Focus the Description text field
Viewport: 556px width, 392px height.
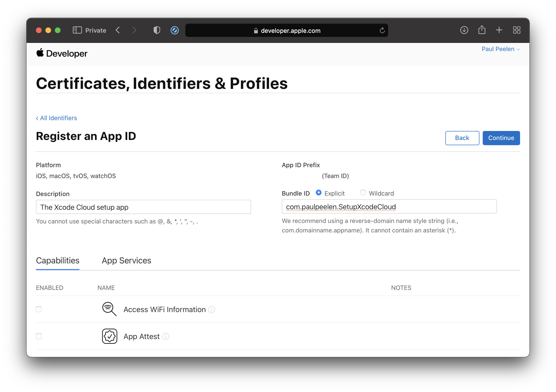tap(143, 207)
